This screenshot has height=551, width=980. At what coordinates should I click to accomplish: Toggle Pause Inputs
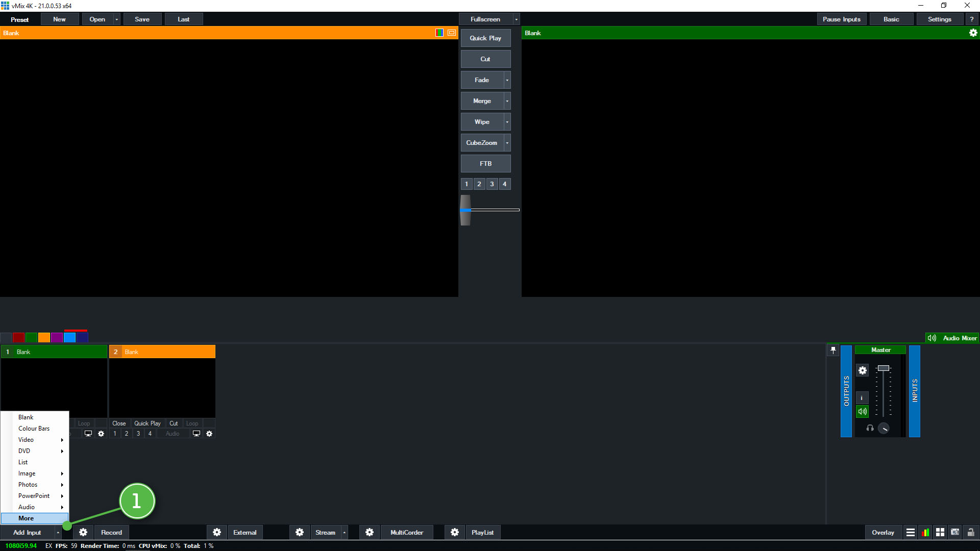(x=841, y=19)
